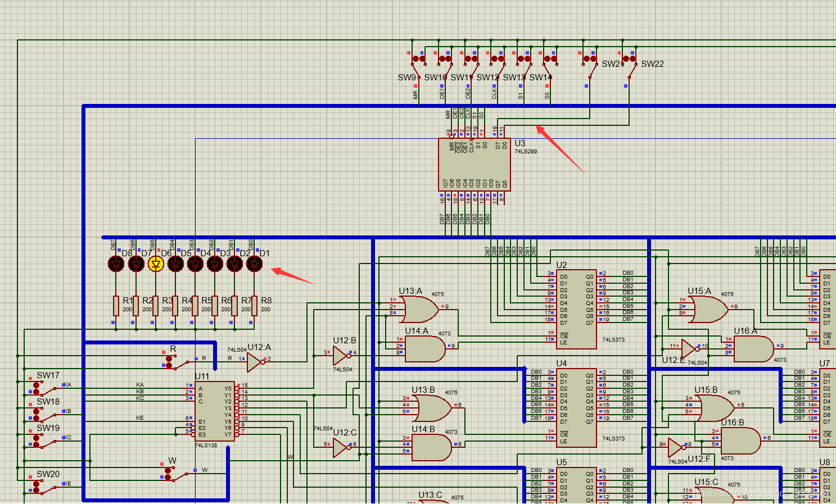Select the U16:B AND gate
Viewport: 836px width, 504px height.
741,441
